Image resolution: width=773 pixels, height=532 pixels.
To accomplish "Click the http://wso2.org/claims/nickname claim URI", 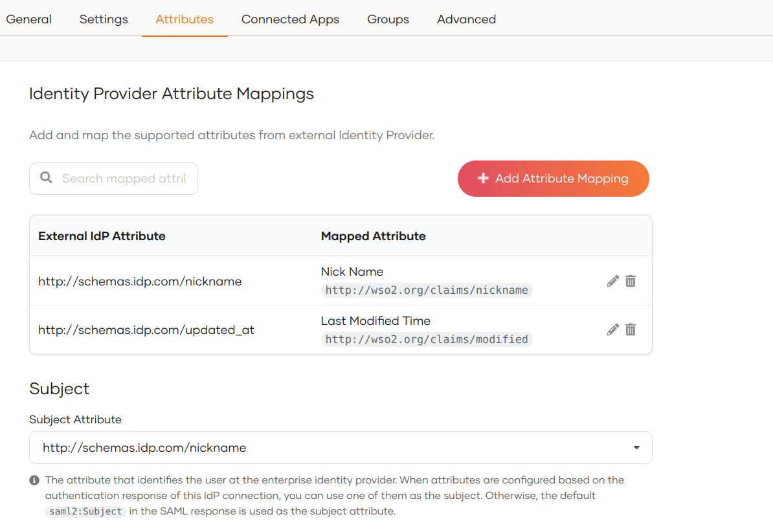I will coord(427,290).
